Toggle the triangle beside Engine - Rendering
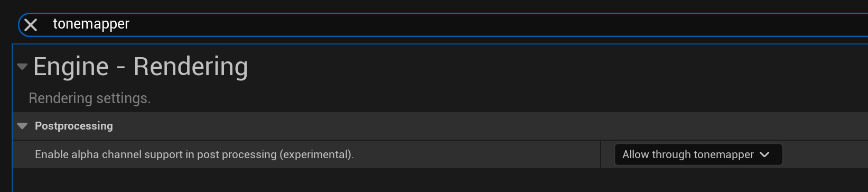This screenshot has width=868, height=192. 22,67
